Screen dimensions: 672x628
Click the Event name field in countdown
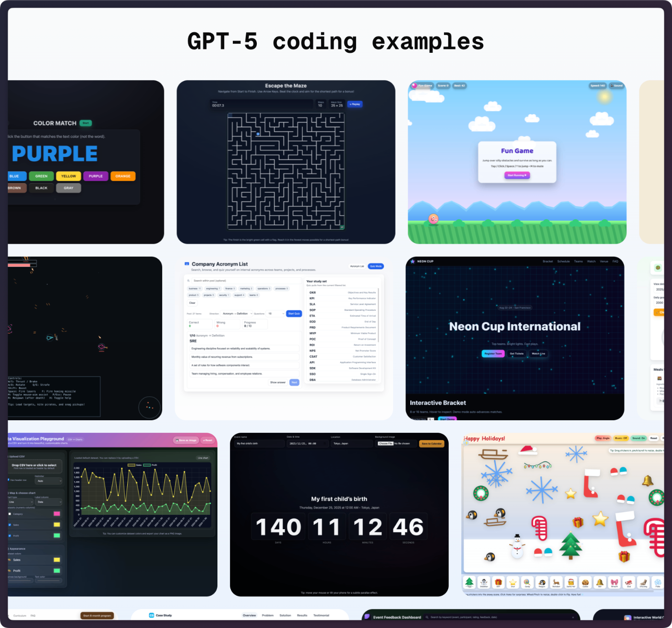click(x=259, y=443)
